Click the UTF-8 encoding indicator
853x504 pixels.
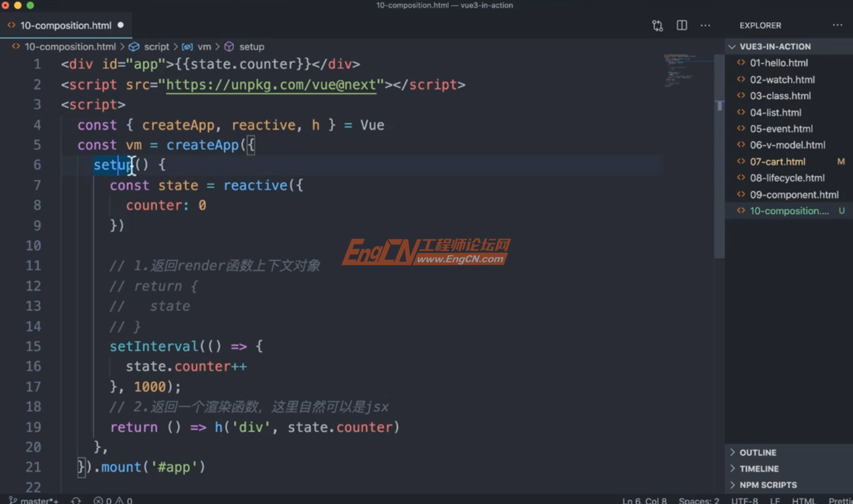click(x=744, y=500)
